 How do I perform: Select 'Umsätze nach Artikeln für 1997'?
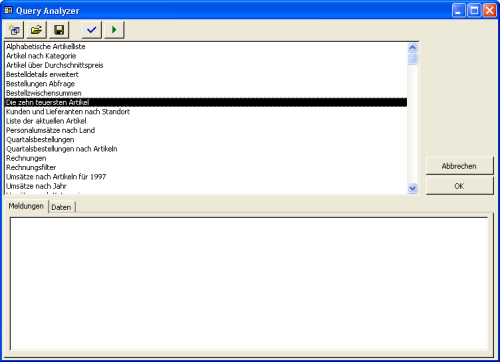(206, 177)
